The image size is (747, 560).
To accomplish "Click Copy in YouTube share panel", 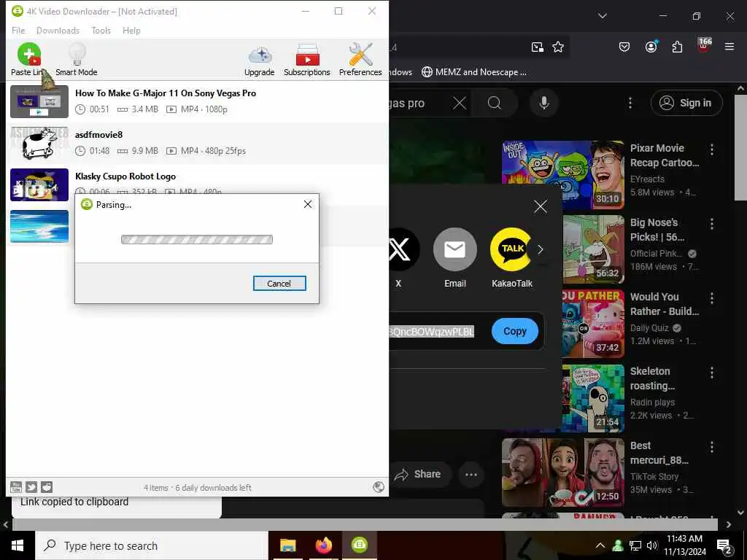I will 514,331.
